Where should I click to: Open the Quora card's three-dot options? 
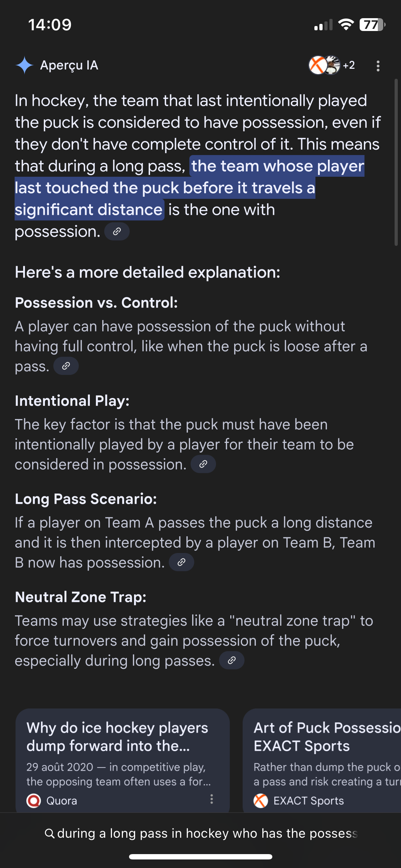(x=212, y=799)
